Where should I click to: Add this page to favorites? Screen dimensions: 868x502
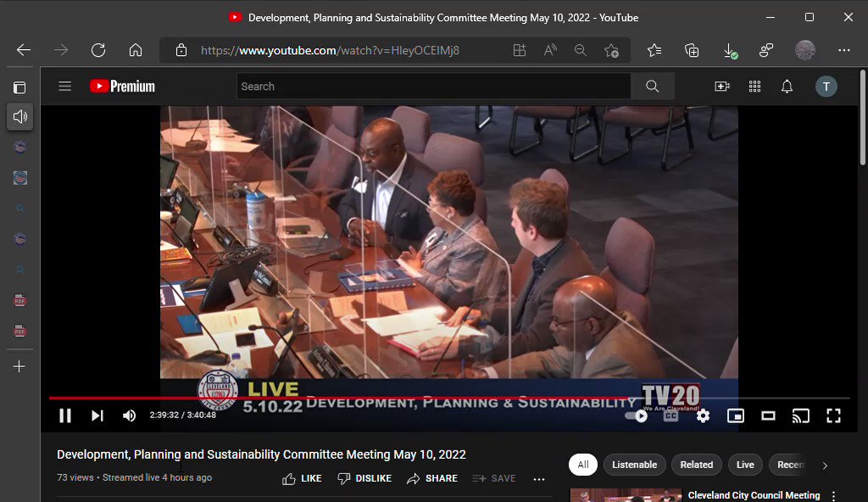click(611, 50)
